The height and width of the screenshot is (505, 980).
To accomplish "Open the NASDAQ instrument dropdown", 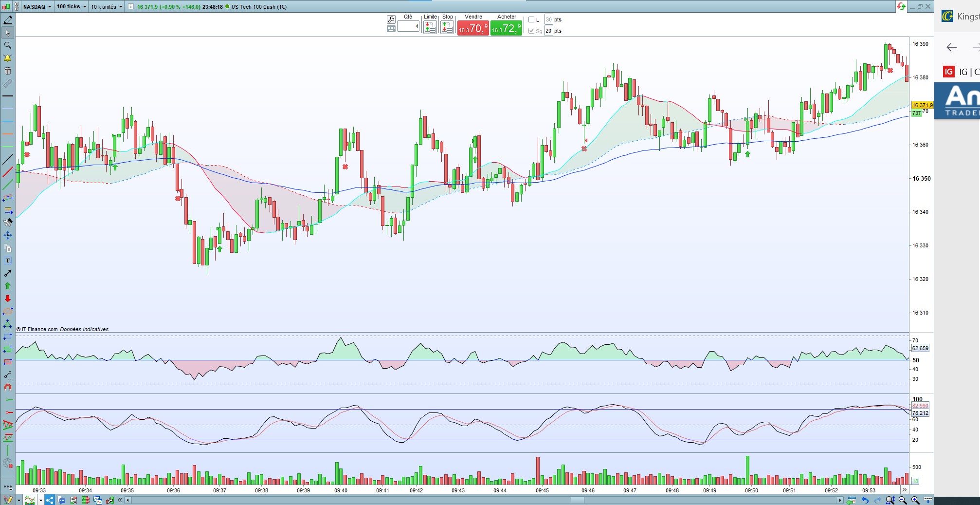I will (37, 7).
